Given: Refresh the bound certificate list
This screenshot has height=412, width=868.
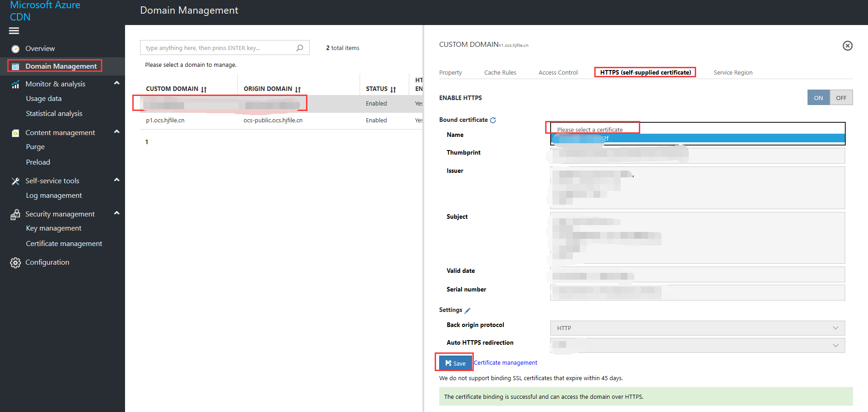Looking at the screenshot, I should [x=493, y=120].
